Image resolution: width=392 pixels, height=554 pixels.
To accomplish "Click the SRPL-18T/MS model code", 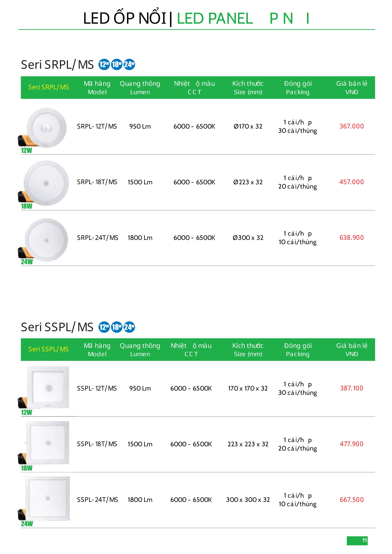I will click(97, 182).
